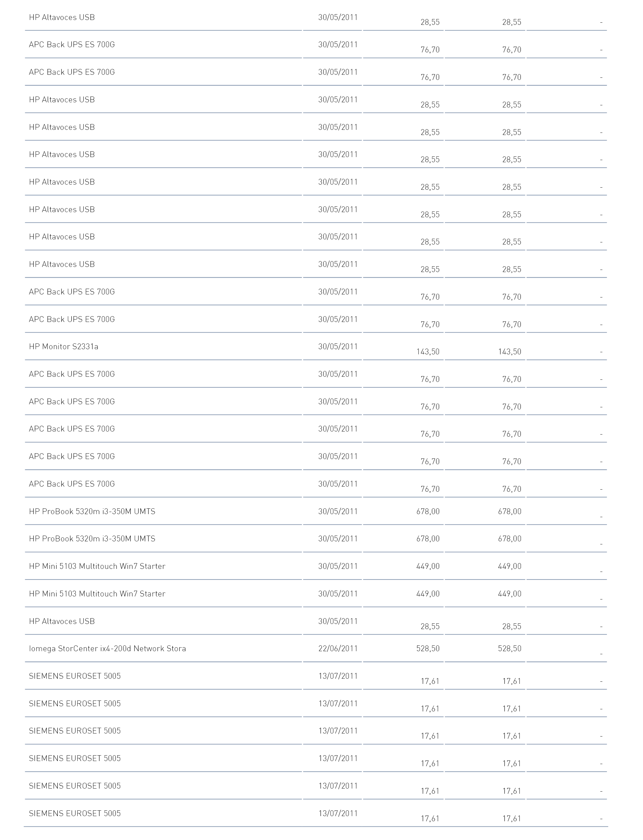Click the 143,50 value beside HP Monitor
Viewport: 643px width, 840px height.
point(428,352)
